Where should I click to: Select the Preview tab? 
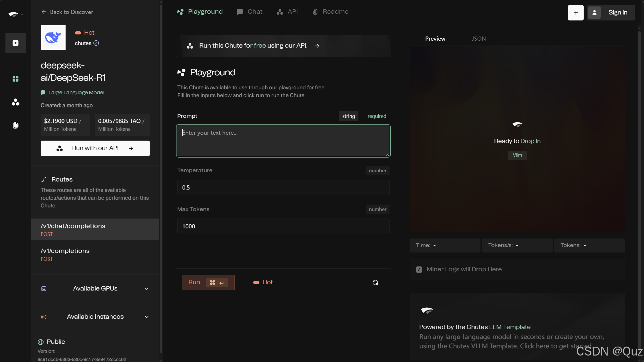(435, 39)
